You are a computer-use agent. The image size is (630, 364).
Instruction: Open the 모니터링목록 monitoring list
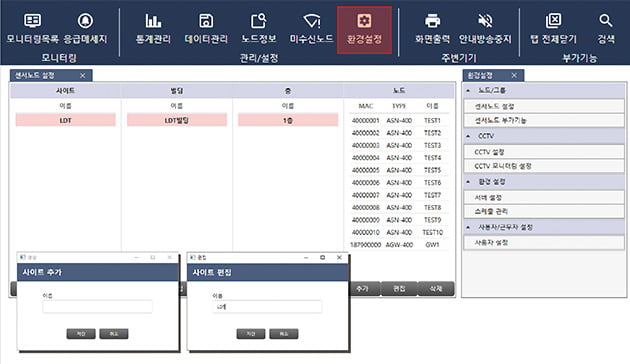point(33,29)
